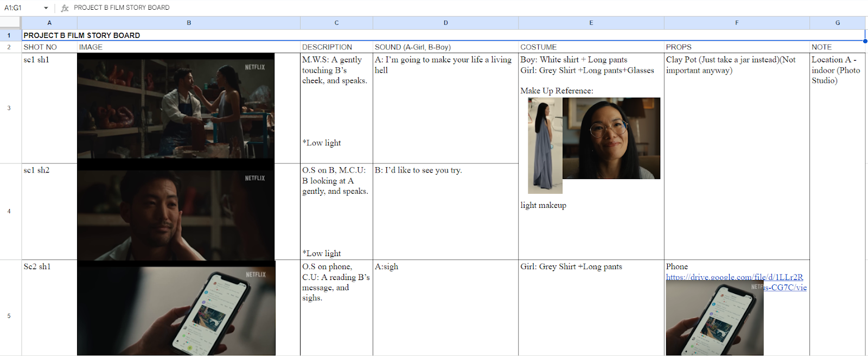Screen dimensions: 868x356
Task: Click the SOUND (A-Girl, B-Boy) header cell
Action: [x=445, y=47]
